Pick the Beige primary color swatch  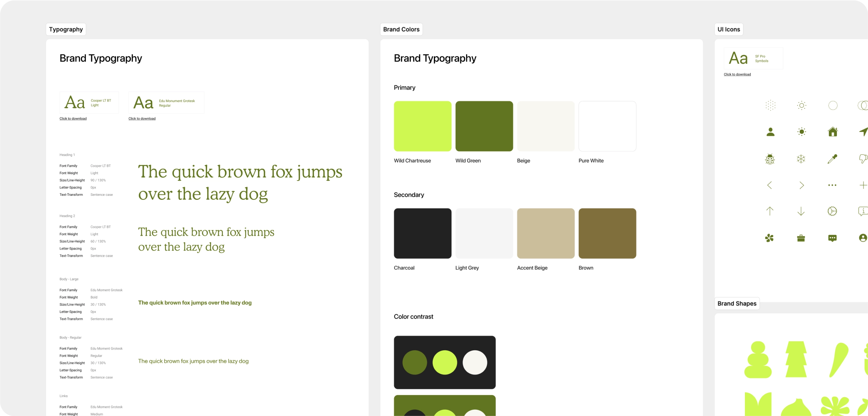tap(546, 126)
